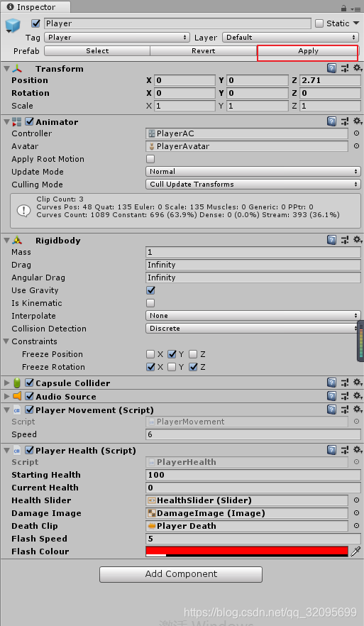This screenshot has height=626, width=364.
Task: Click the prefab Apply button
Action: pos(308,50)
